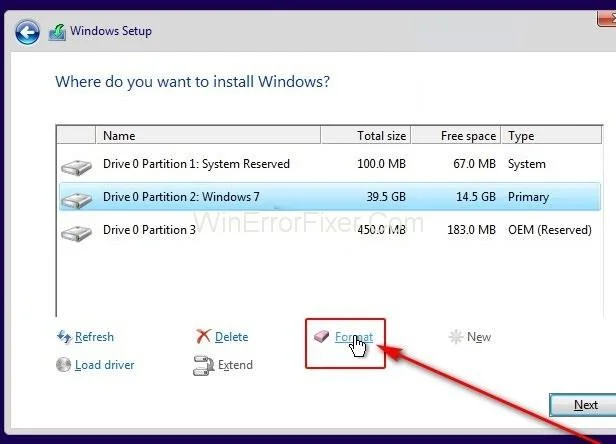Click the disc Load driver icon
Image resolution: width=616 pixels, height=444 pixels.
(63, 365)
